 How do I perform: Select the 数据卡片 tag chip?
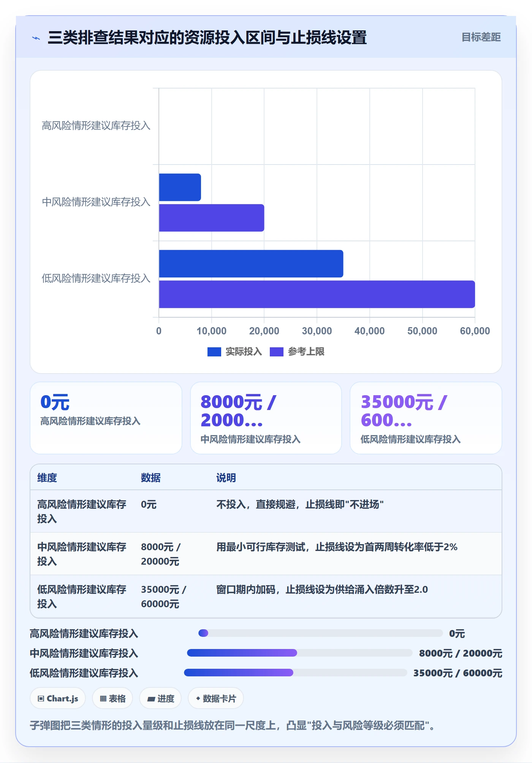(215, 698)
